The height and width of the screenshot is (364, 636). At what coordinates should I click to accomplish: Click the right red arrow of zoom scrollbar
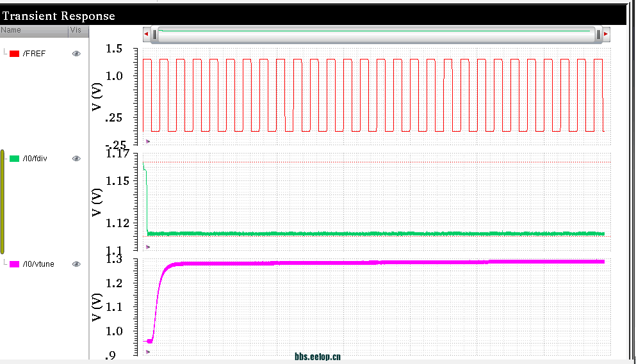click(x=606, y=34)
